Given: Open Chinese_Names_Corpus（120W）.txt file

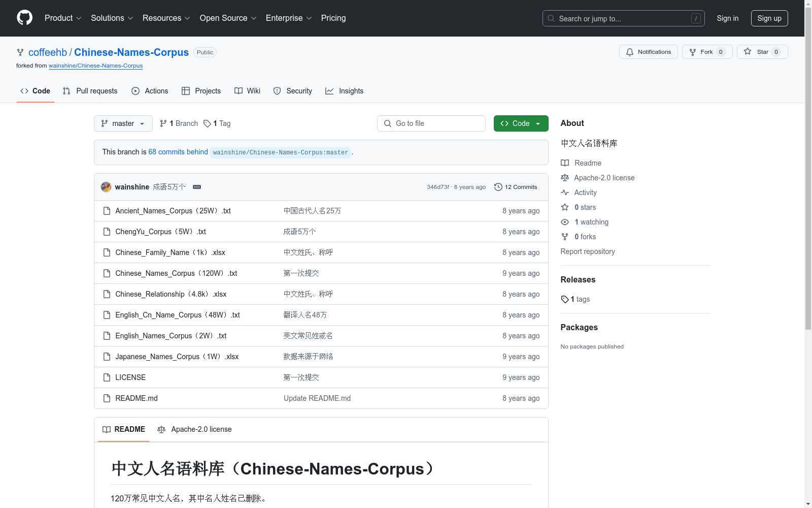Looking at the screenshot, I should pos(176,273).
